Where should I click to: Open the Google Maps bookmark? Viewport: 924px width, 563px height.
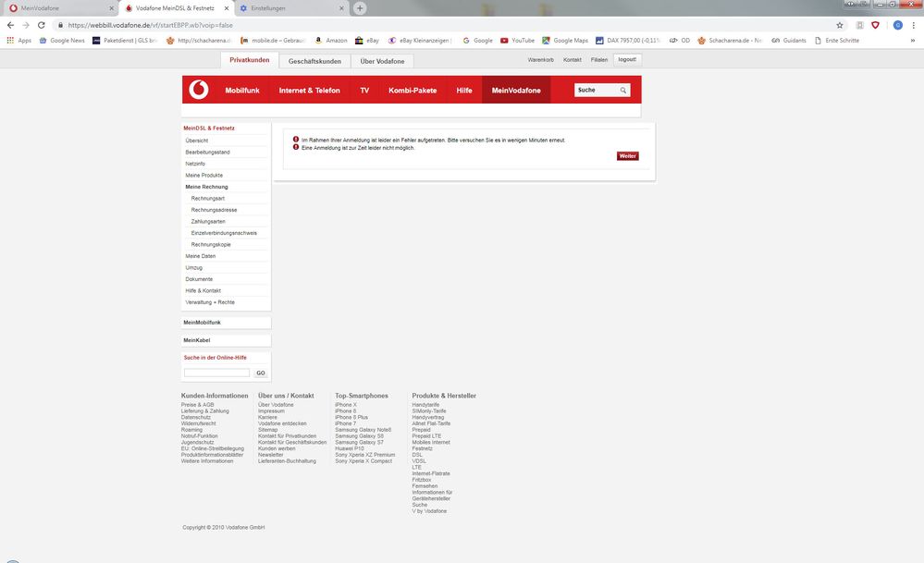coord(565,40)
